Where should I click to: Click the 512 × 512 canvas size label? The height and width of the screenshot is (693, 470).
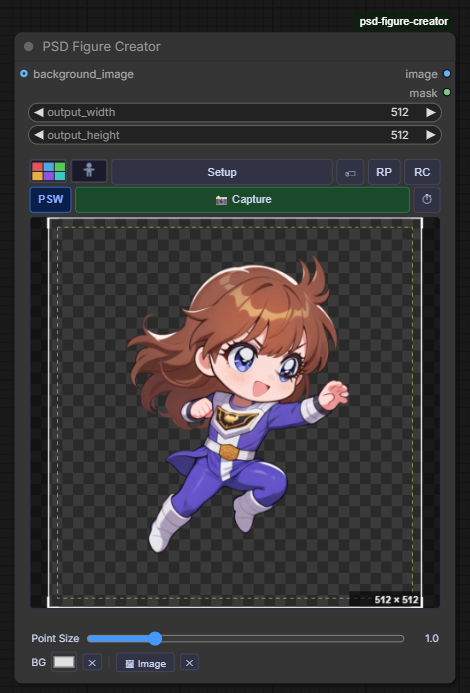tap(396, 600)
